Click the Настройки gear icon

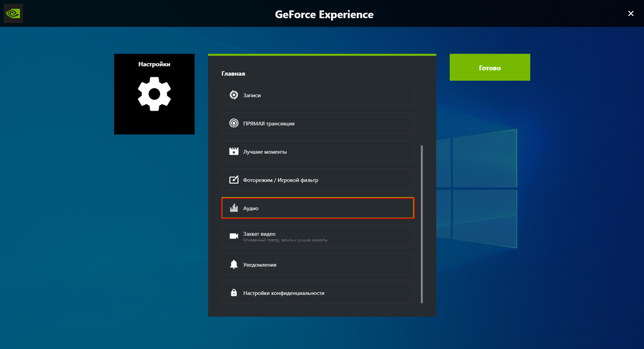coord(155,94)
